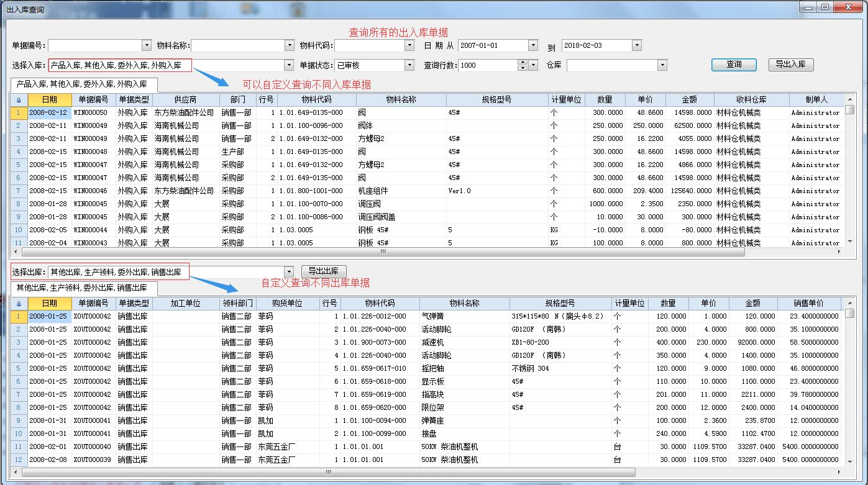
Task: Click the 金额 column header in inbound grid
Action: pos(689,100)
